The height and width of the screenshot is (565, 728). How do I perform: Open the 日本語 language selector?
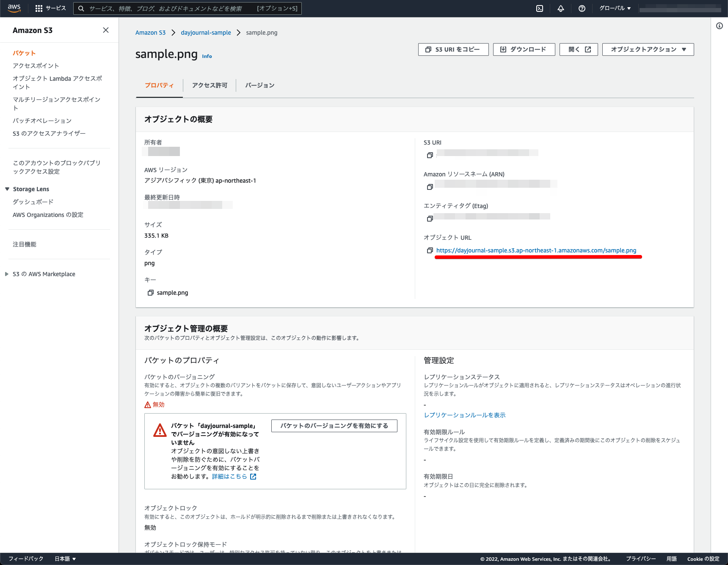[x=65, y=559]
